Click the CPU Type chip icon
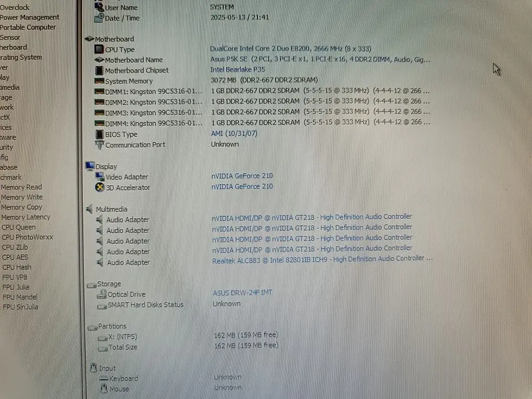Screen dimensions: 532x399 [x=99, y=49]
